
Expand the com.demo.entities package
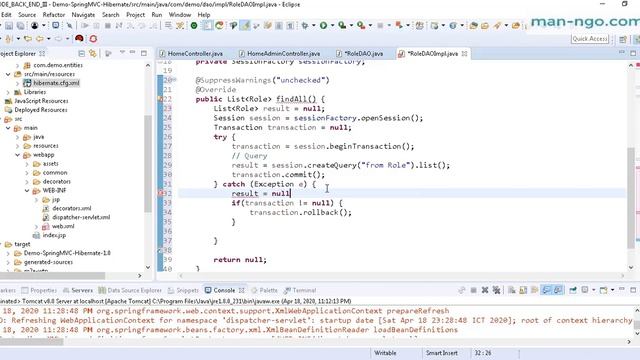(x=18, y=65)
